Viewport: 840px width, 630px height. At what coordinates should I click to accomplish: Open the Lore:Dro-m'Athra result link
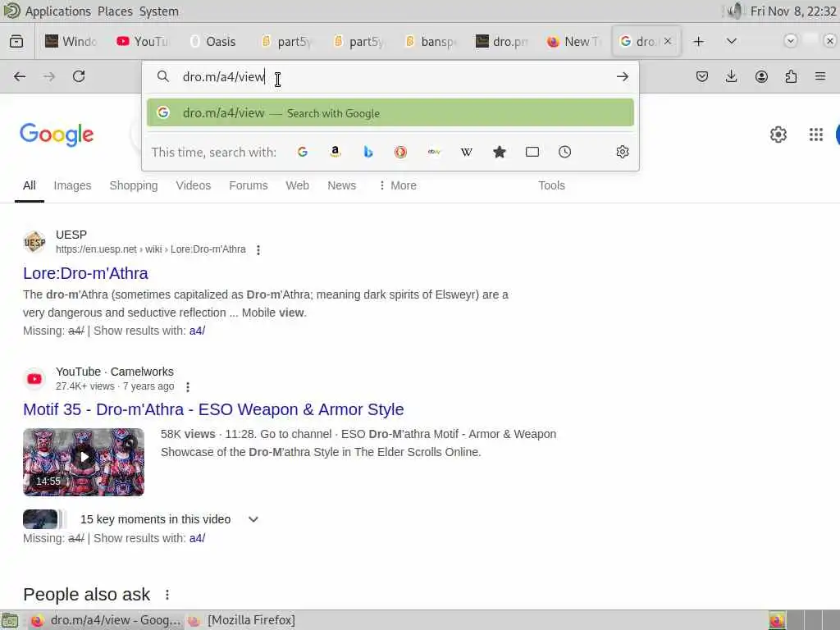(85, 273)
